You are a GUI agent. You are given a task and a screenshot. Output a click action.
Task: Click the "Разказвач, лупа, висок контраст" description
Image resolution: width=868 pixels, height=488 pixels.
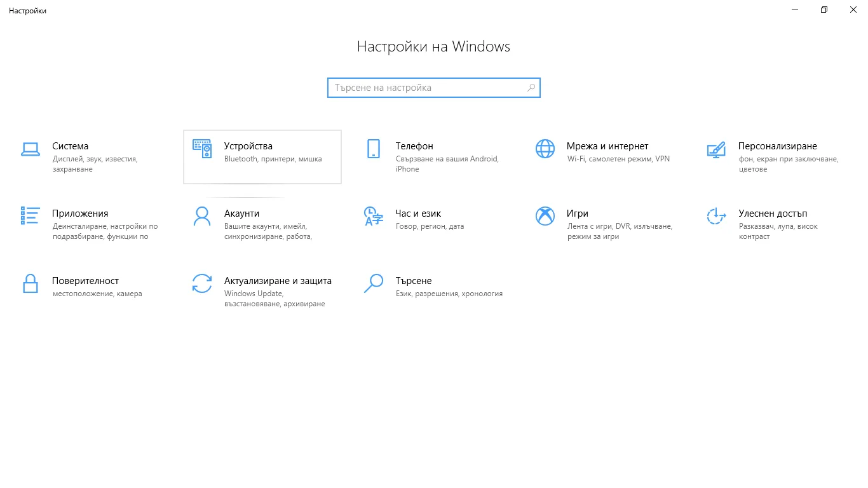(778, 231)
